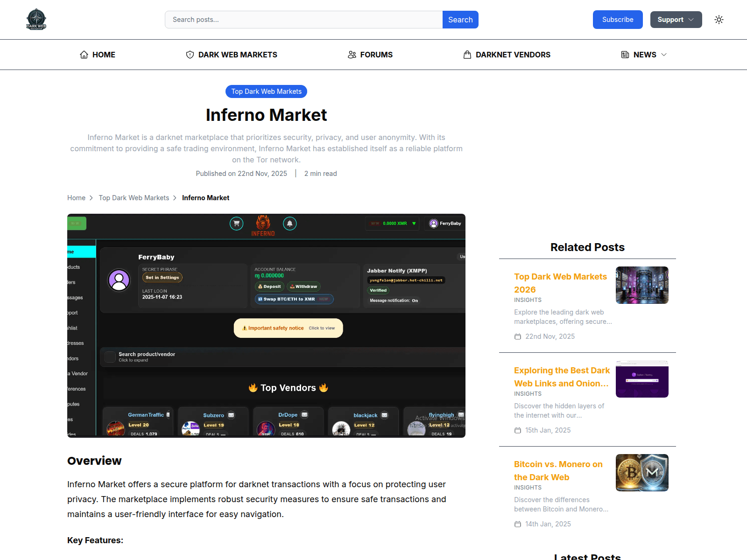747x560 pixels.
Task: Click the people icon next to Forums
Action: [x=352, y=55]
